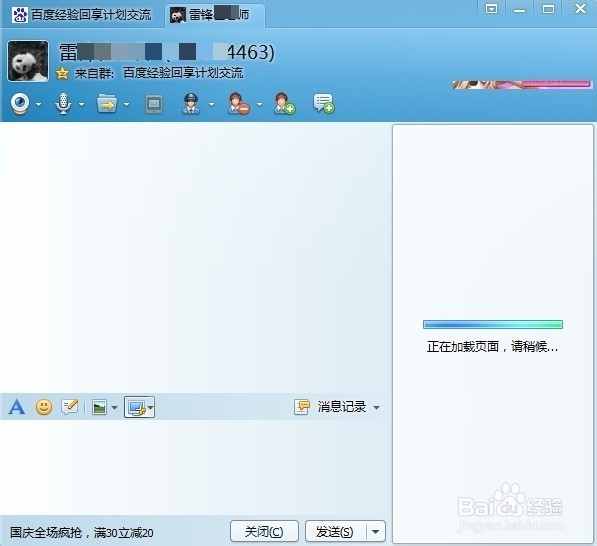The width and height of the screenshot is (597, 546).
Task: Expand screen capture options arrow
Action: tap(151, 407)
